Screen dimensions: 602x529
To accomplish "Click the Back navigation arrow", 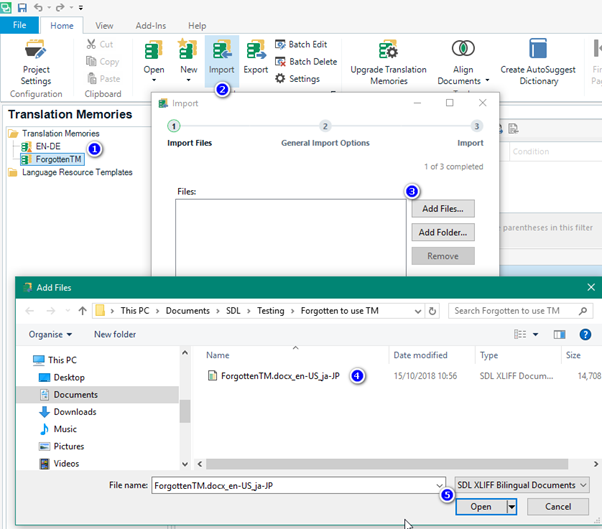I will pyautogui.click(x=30, y=311).
